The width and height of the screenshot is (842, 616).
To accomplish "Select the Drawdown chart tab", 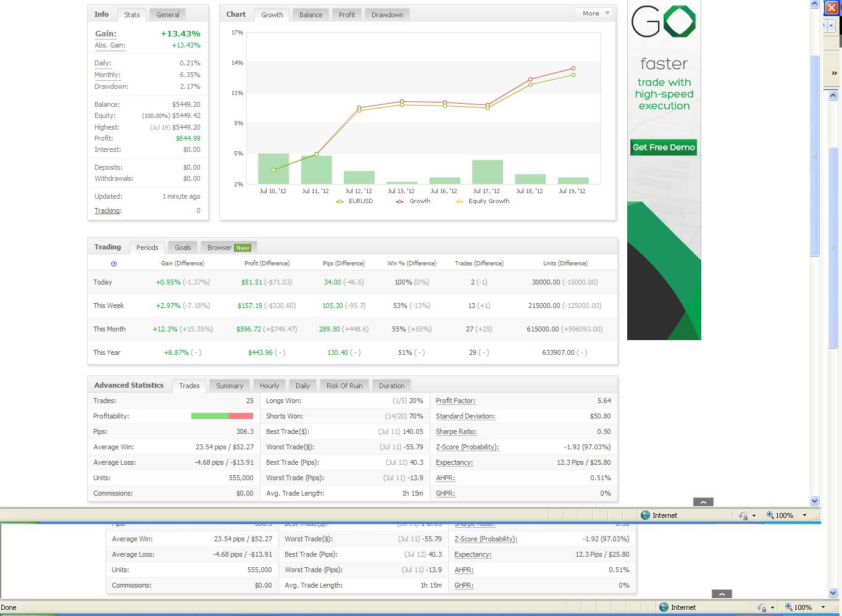I will (387, 15).
